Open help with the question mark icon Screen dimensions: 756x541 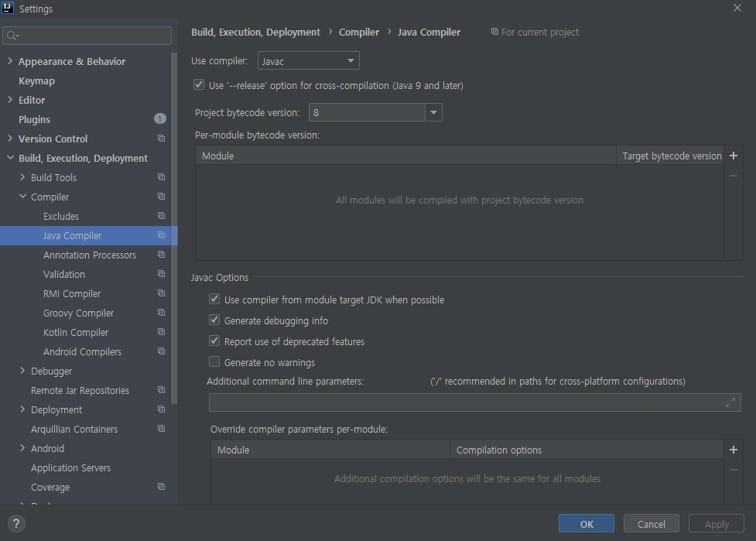[16, 524]
